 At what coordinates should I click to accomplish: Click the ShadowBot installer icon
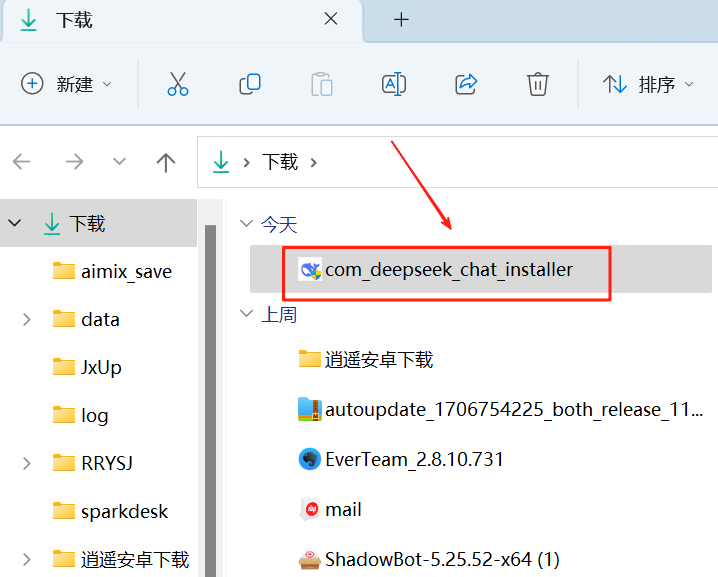coord(310,559)
